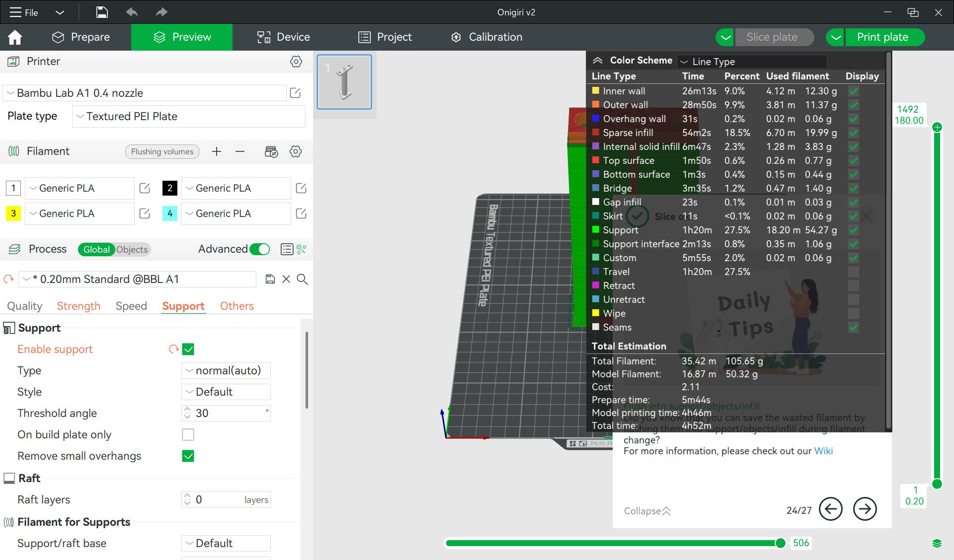Save the 0.20mm Standard process preset
This screenshot has width=954, height=560.
click(270, 279)
